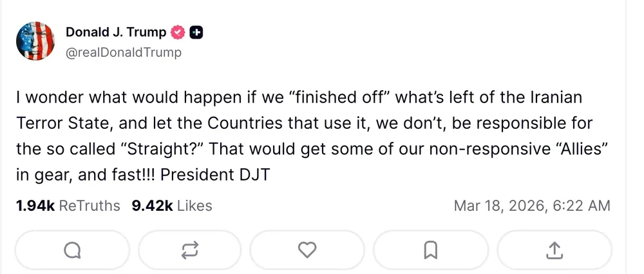View the 1.94k ReTruths list
644x274 pixels.
(x=68, y=206)
